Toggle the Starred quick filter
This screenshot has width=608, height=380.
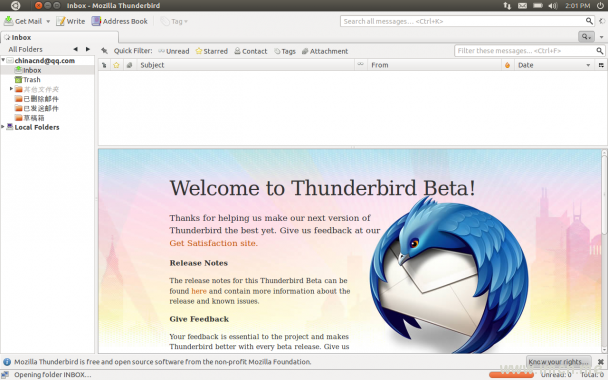pyautogui.click(x=212, y=51)
